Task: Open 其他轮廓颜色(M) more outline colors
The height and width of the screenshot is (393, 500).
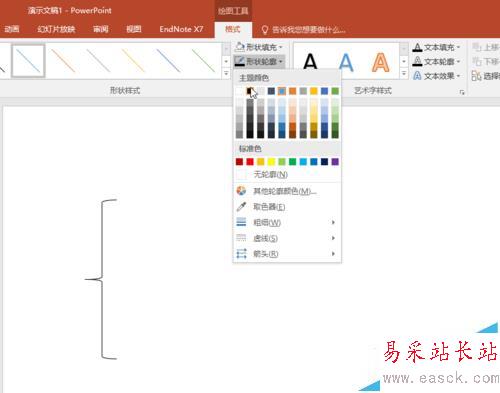Action: (287, 191)
